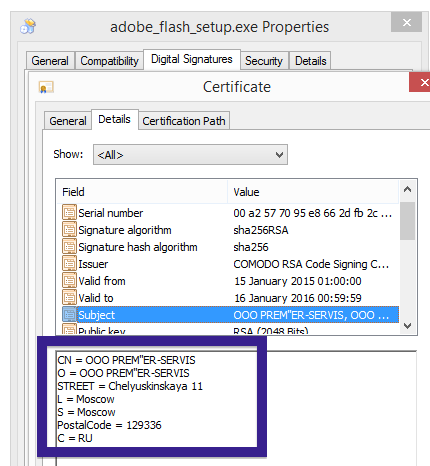Click the field list scrollbar thumb
This screenshot has width=430, height=466.
tap(407, 221)
